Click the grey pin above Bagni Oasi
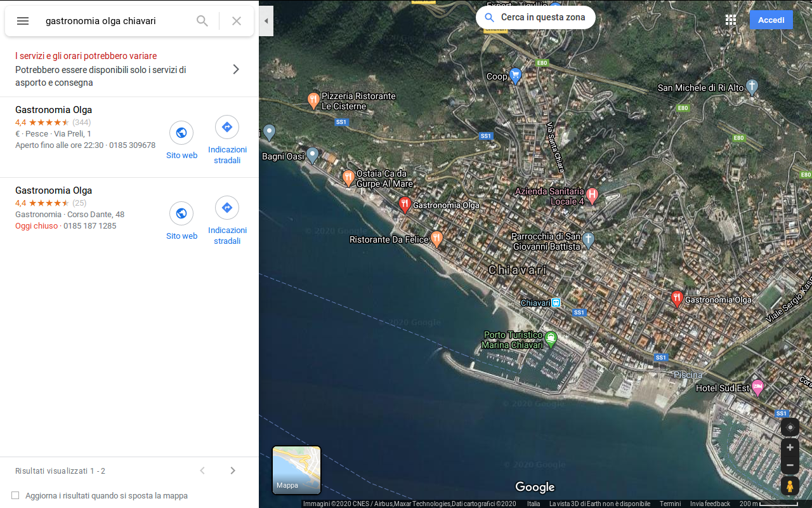The width and height of the screenshot is (812, 508). (270, 132)
